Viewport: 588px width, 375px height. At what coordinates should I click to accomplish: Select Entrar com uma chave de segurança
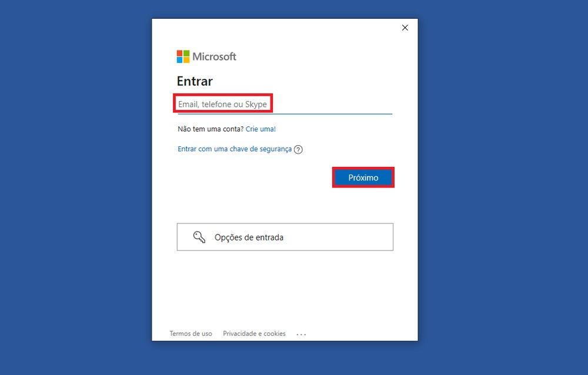235,149
